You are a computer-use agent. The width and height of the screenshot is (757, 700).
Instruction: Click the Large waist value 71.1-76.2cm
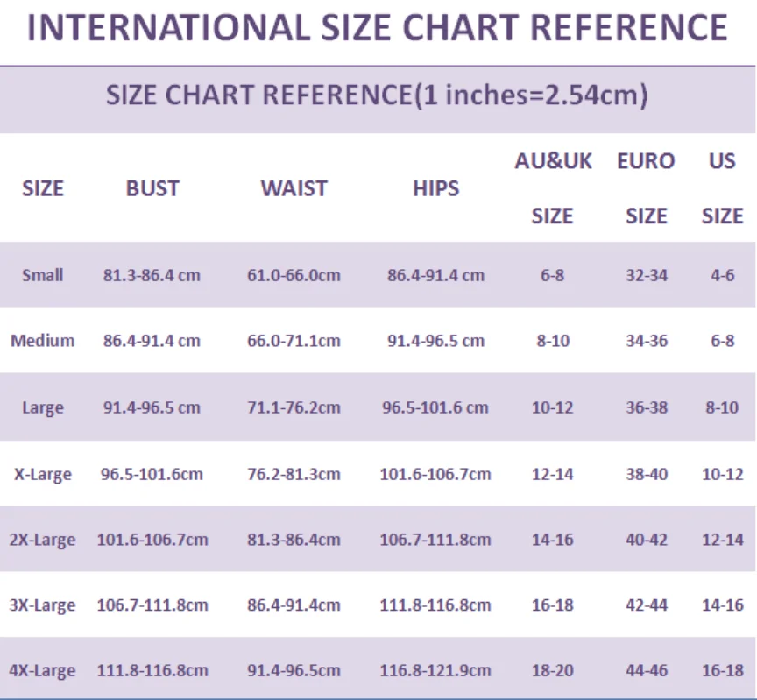point(294,407)
